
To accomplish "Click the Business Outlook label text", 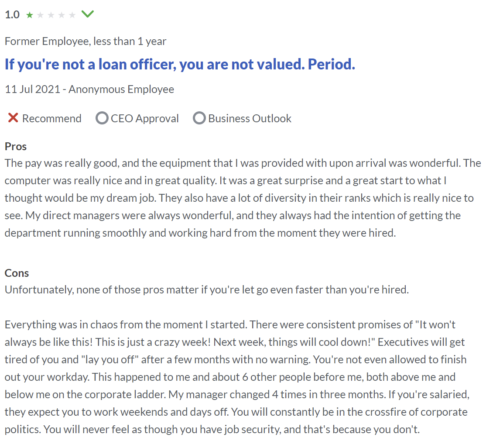I will tap(250, 118).
